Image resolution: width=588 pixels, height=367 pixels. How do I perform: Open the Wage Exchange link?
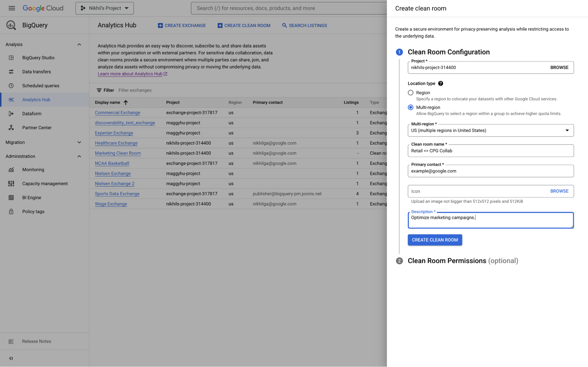click(111, 204)
